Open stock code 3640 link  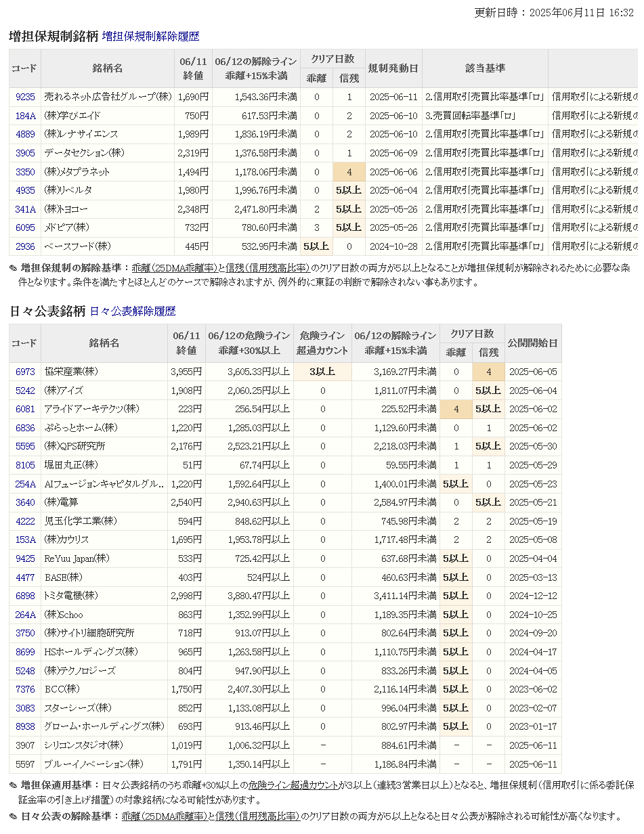pyautogui.click(x=25, y=502)
